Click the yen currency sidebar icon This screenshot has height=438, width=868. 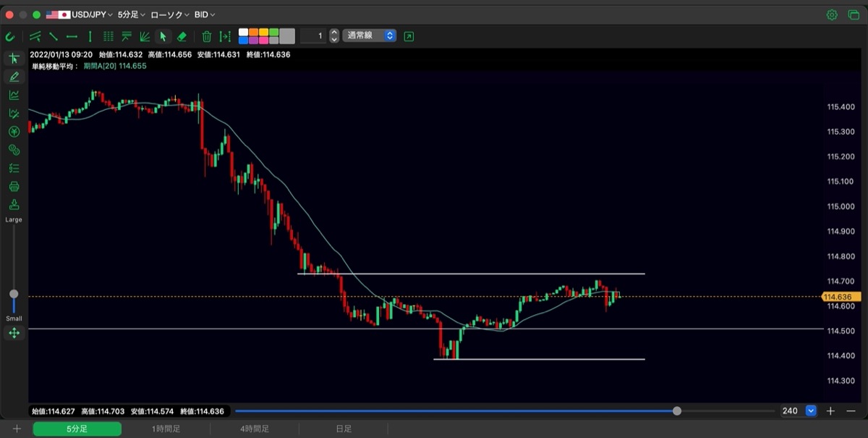tap(14, 131)
